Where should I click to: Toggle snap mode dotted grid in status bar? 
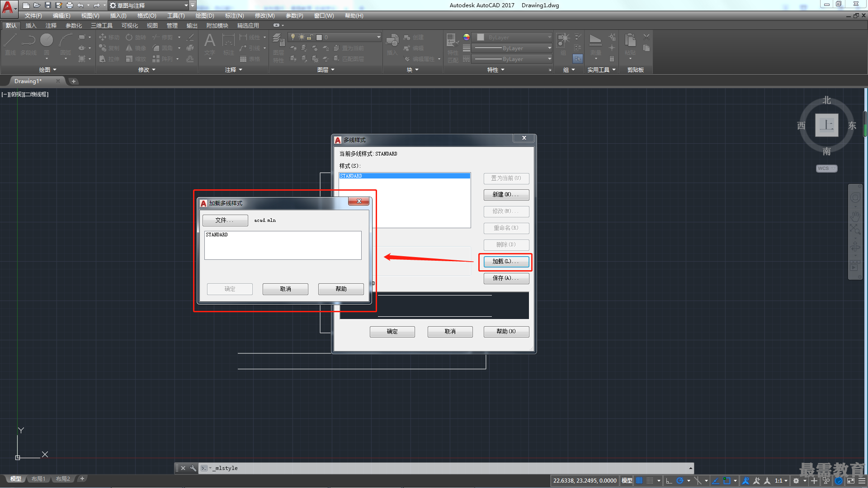[x=650, y=481]
